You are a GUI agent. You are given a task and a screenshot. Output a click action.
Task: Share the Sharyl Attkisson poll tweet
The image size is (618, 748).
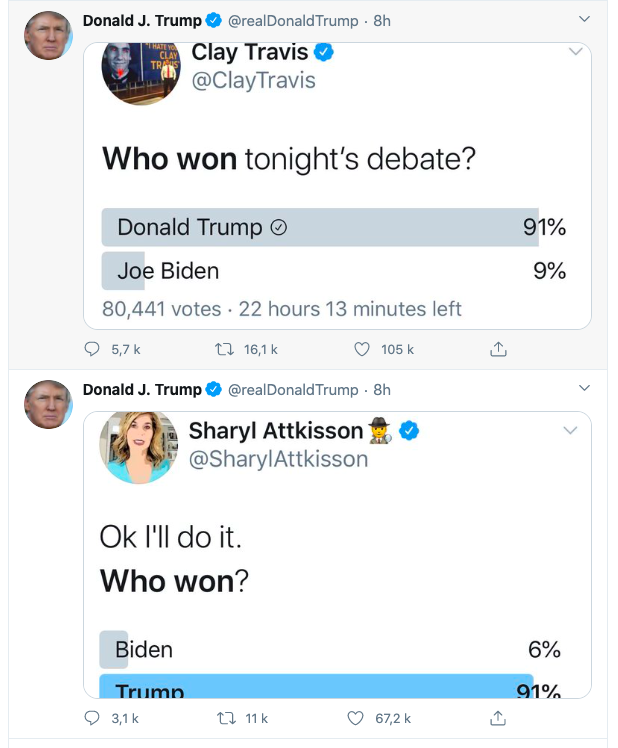click(498, 718)
